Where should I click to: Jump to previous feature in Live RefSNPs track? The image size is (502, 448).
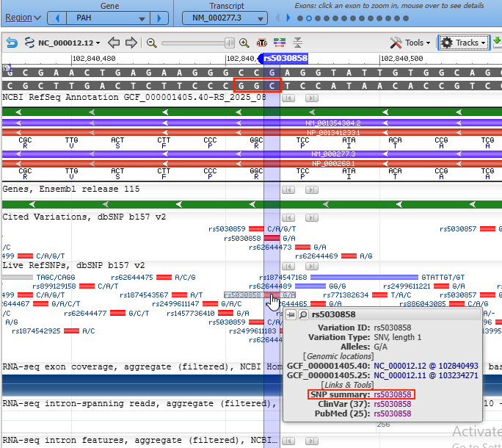coord(288,267)
